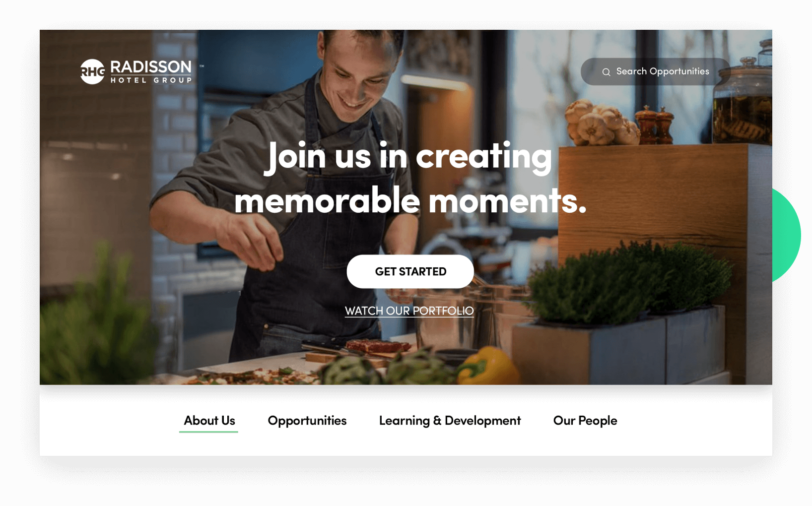Select the About Us tab
This screenshot has height=506, width=812.
click(209, 421)
